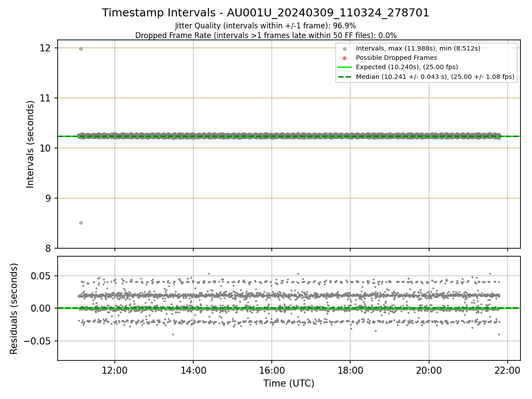Click the 'Residuals (seconds)' y-axis label

click(14, 309)
